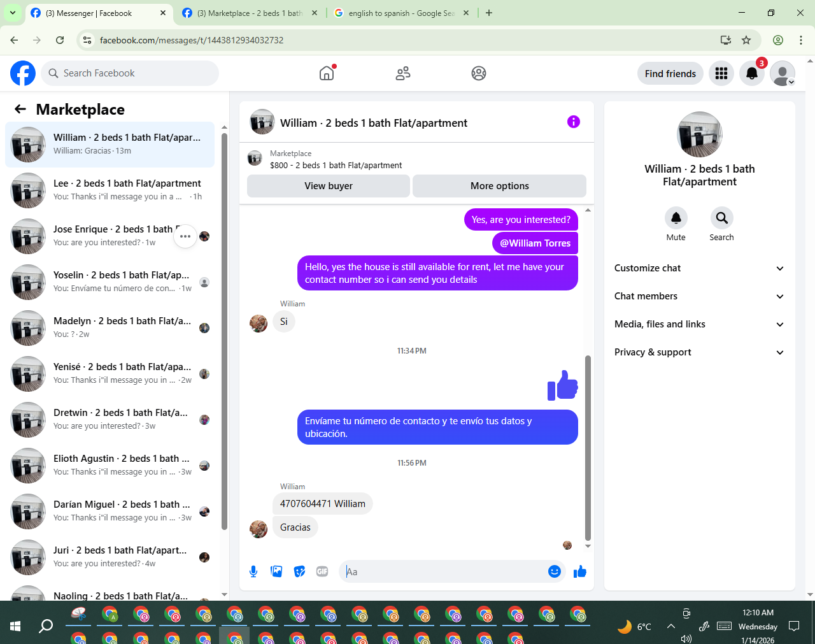Show hidden tray icons chevron
Image resolution: width=815 pixels, height=644 pixels.
671,626
